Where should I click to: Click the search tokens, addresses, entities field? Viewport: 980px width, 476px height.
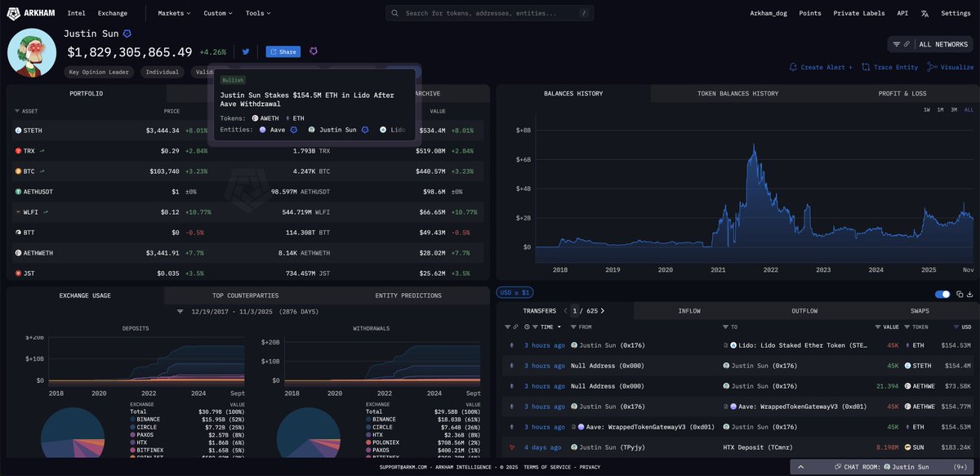tap(490, 13)
